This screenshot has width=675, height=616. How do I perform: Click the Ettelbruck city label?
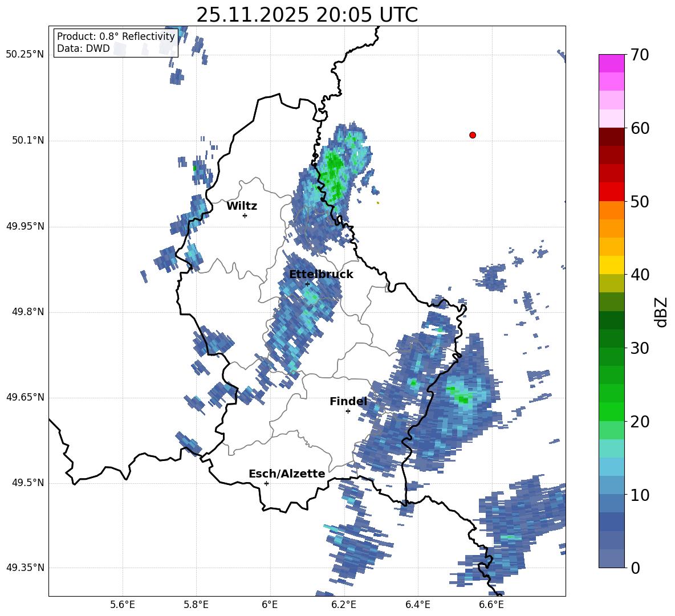321,275
